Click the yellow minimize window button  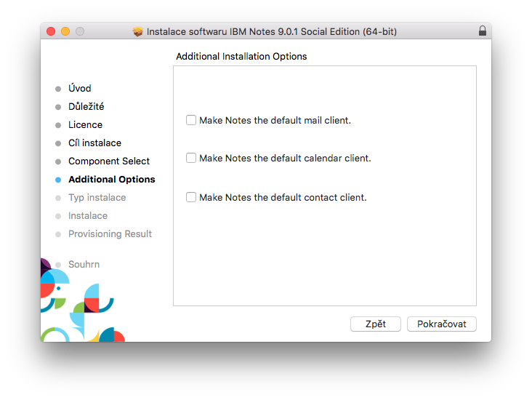pyautogui.click(x=65, y=31)
